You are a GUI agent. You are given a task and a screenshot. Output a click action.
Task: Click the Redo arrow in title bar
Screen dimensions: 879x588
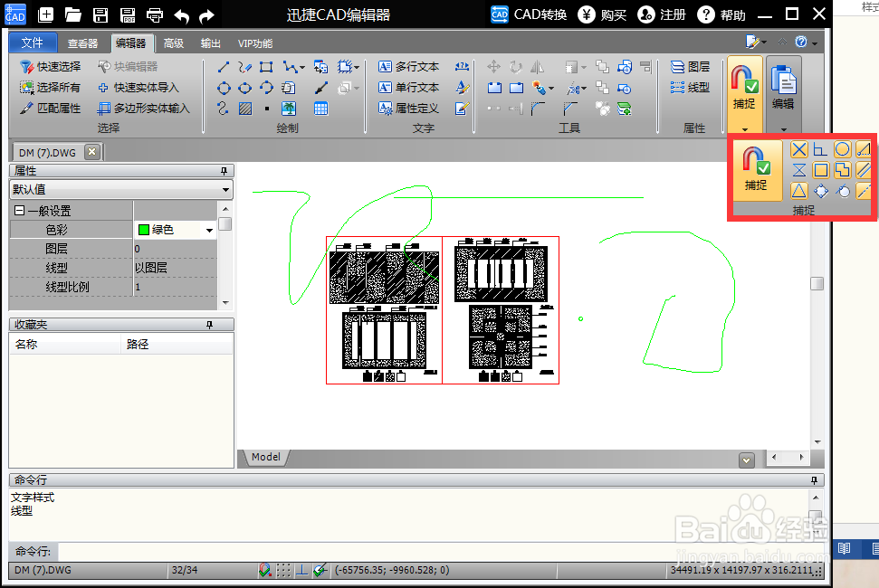click(x=207, y=15)
